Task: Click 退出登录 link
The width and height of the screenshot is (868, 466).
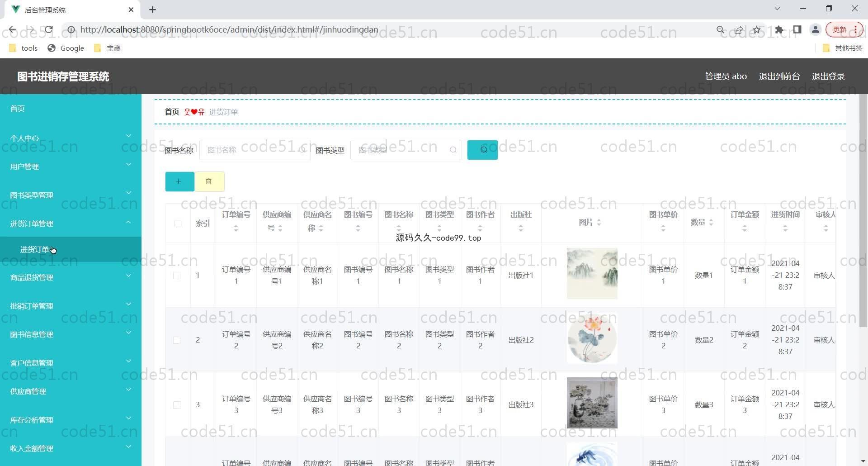Action: (828, 76)
